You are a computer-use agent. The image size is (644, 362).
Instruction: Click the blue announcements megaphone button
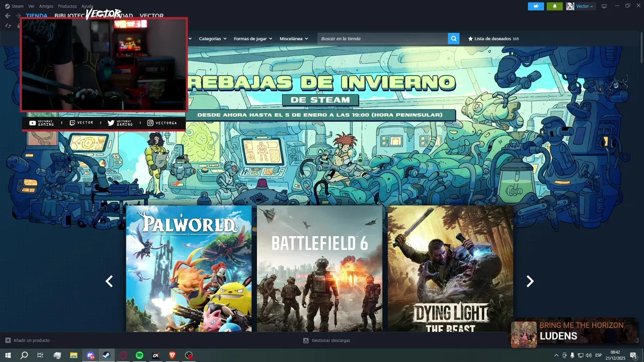tap(536, 6)
